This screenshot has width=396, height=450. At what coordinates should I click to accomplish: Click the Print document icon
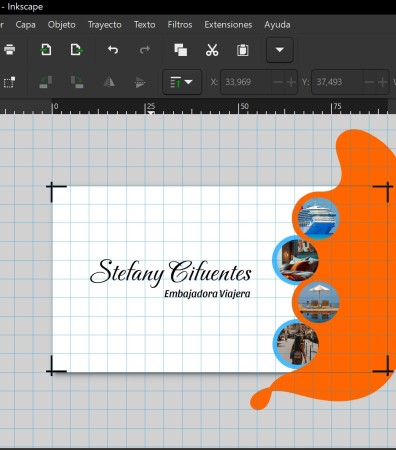coord(9,50)
